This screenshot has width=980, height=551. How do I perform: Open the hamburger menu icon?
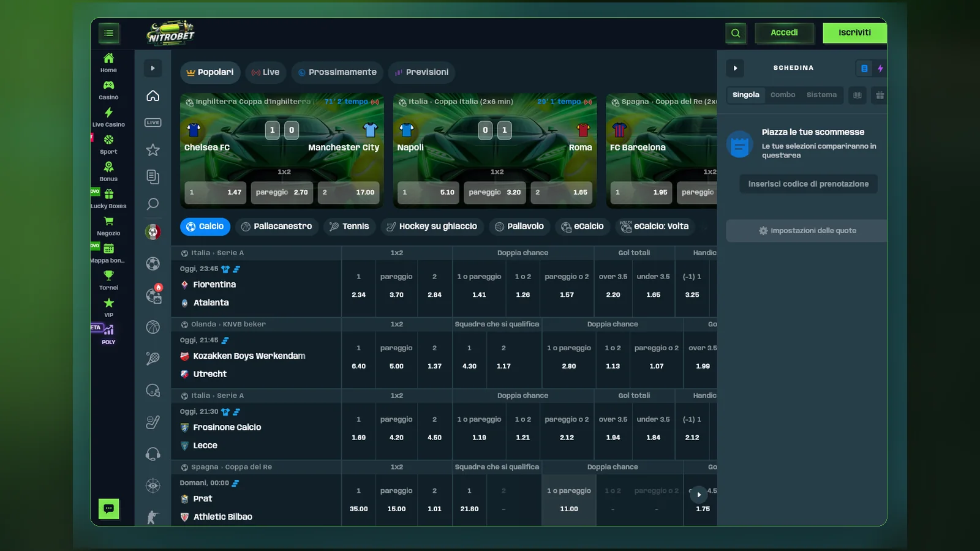point(109,33)
